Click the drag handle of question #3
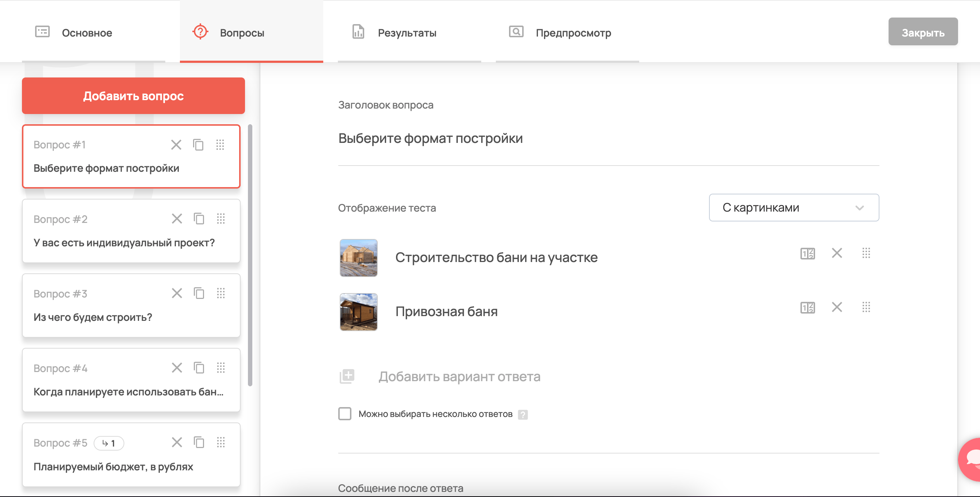 click(x=220, y=293)
